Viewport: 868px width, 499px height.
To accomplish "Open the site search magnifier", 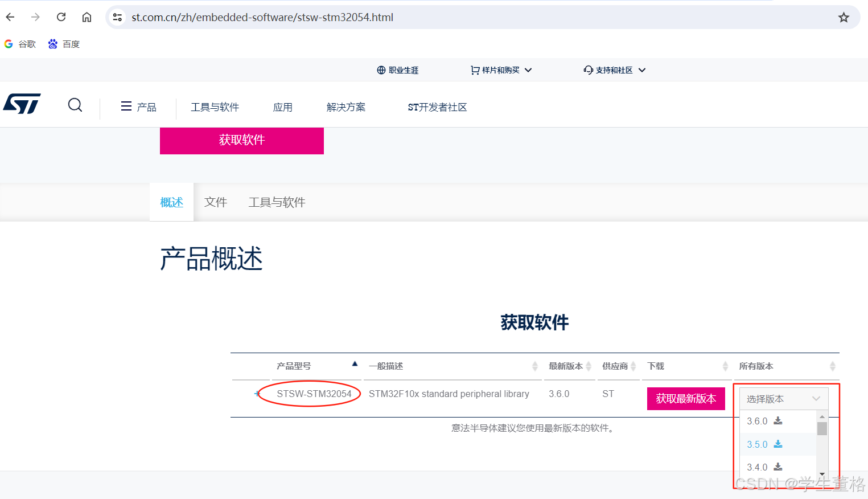I will pos(75,105).
